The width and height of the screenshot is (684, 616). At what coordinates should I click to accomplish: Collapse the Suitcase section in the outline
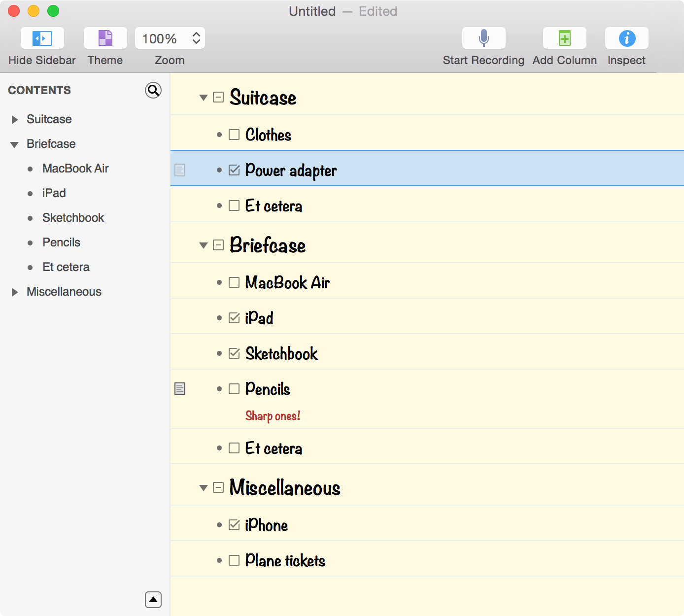click(203, 98)
